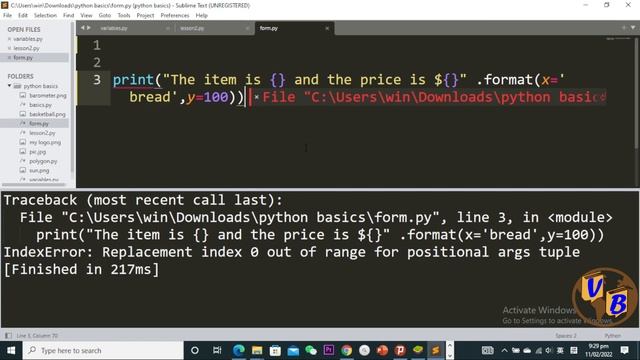Show hidden tray icons chevron
640x360 pixels.
[x=504, y=350]
